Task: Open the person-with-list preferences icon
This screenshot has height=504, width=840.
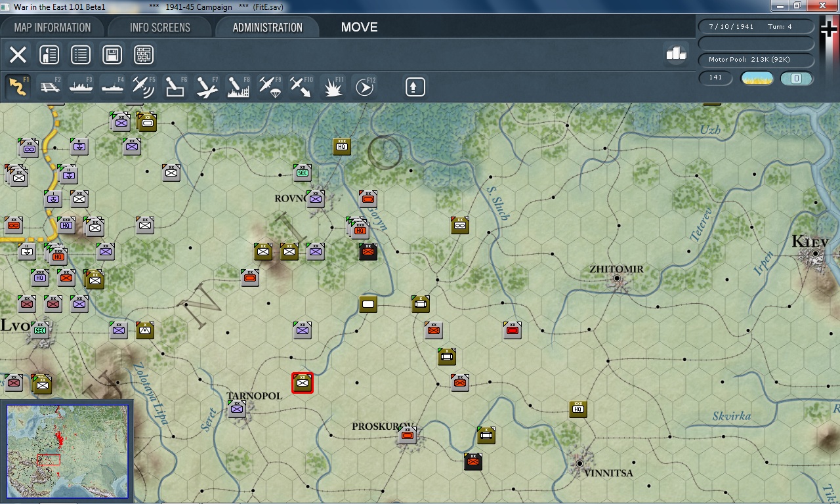Action: (x=49, y=54)
